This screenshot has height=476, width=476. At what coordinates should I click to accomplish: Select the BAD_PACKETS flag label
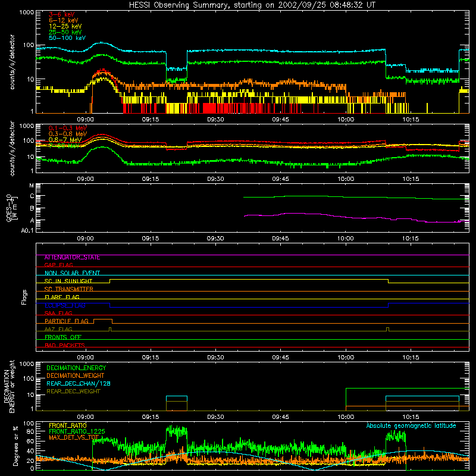65,345
